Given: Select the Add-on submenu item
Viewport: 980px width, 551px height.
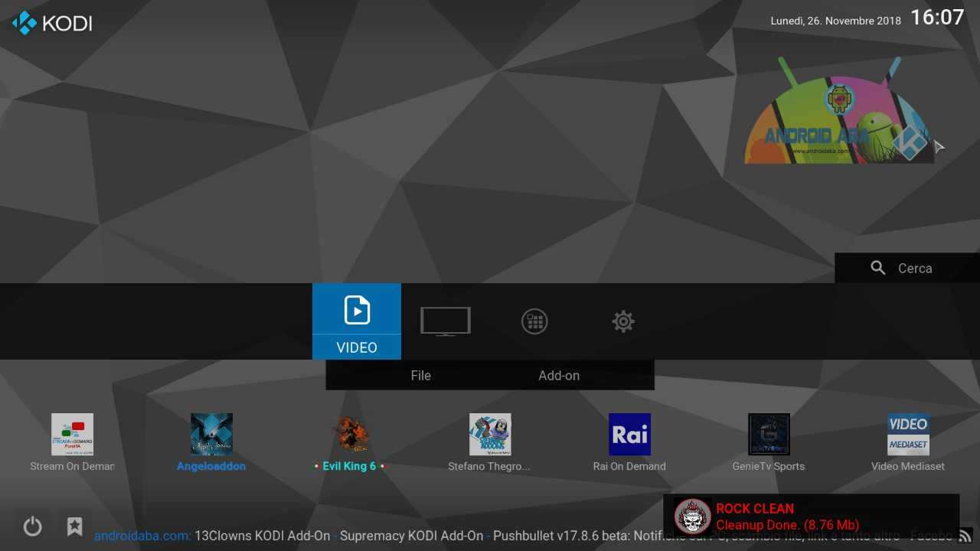Looking at the screenshot, I should click(x=559, y=376).
